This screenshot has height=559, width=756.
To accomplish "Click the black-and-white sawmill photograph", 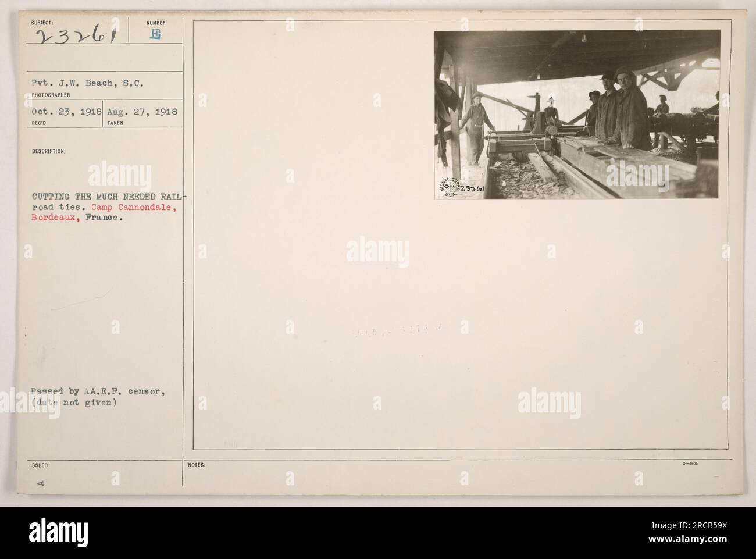I will click(577, 115).
